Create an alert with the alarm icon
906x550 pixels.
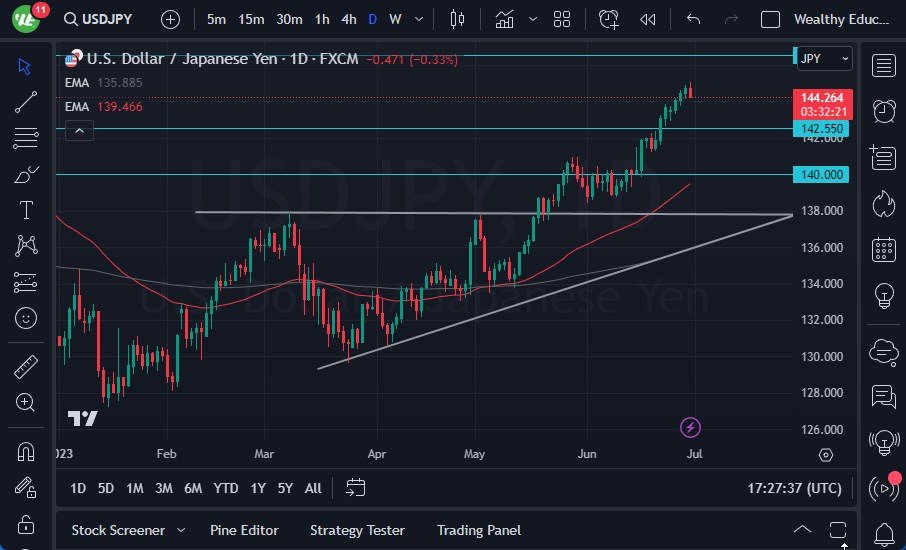609,19
